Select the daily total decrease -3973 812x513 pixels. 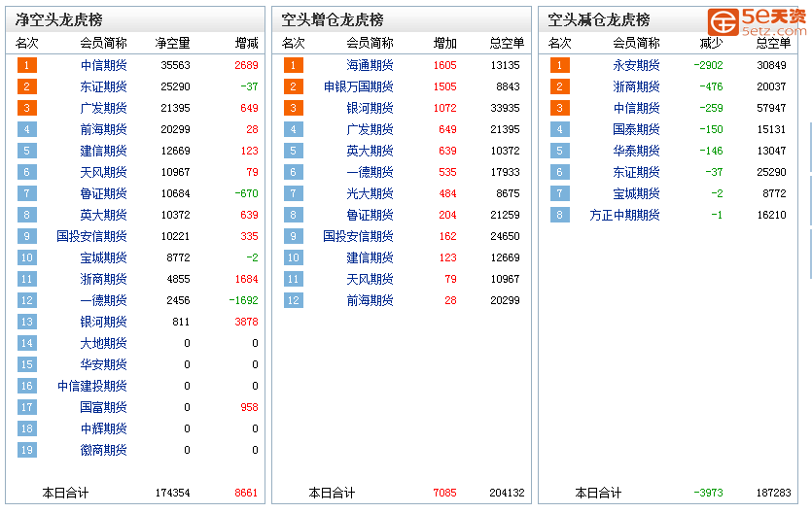[708, 493]
